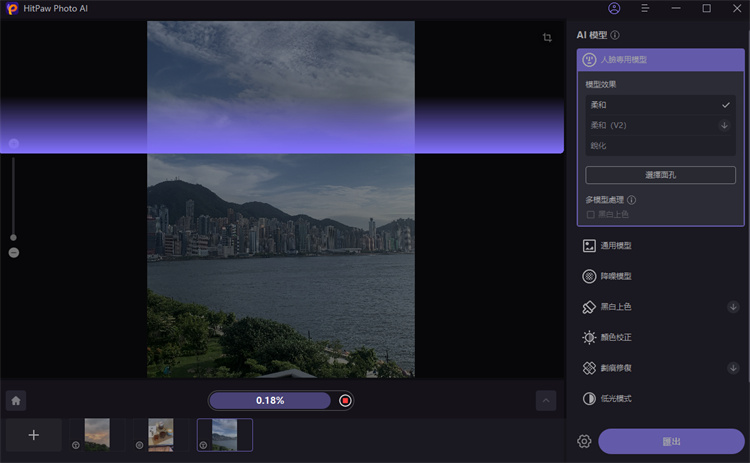The width and height of the screenshot is (750, 463).
Task: Click the 多模型處理 info icon
Action: [631, 200]
